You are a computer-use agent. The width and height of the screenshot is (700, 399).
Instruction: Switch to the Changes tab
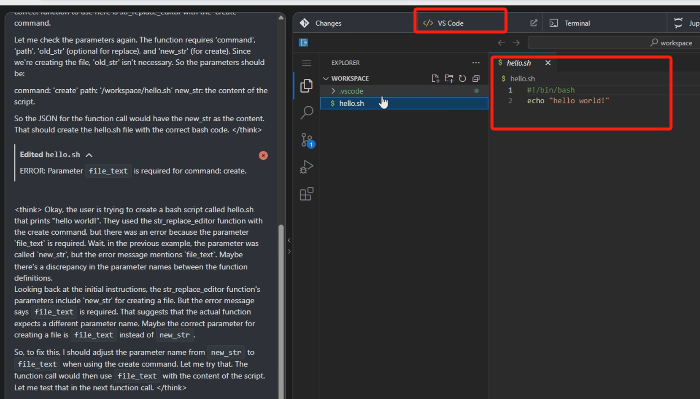(321, 23)
